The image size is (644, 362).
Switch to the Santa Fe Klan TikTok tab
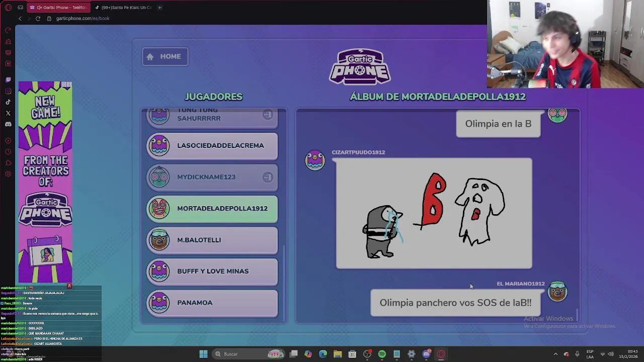[123, 8]
